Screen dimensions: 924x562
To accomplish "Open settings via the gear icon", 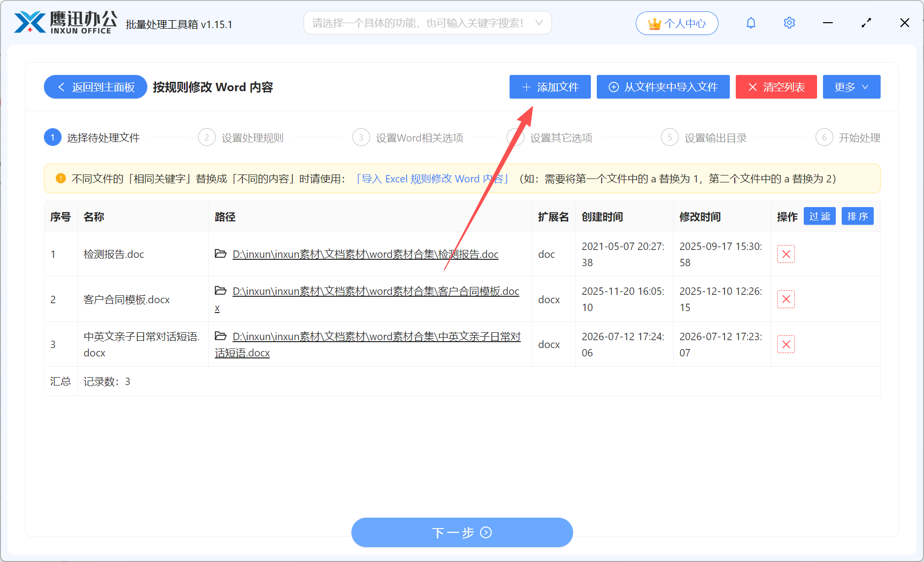I will pyautogui.click(x=789, y=23).
